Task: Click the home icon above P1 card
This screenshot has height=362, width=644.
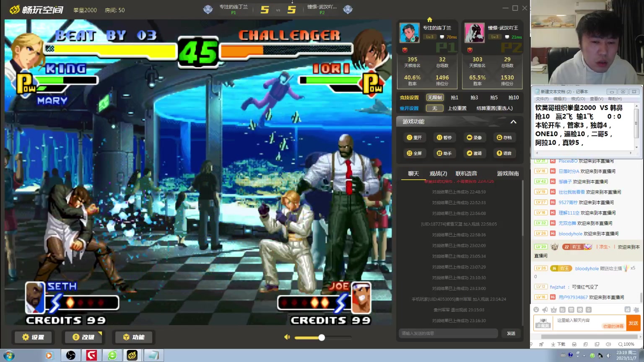Action: pos(429,20)
